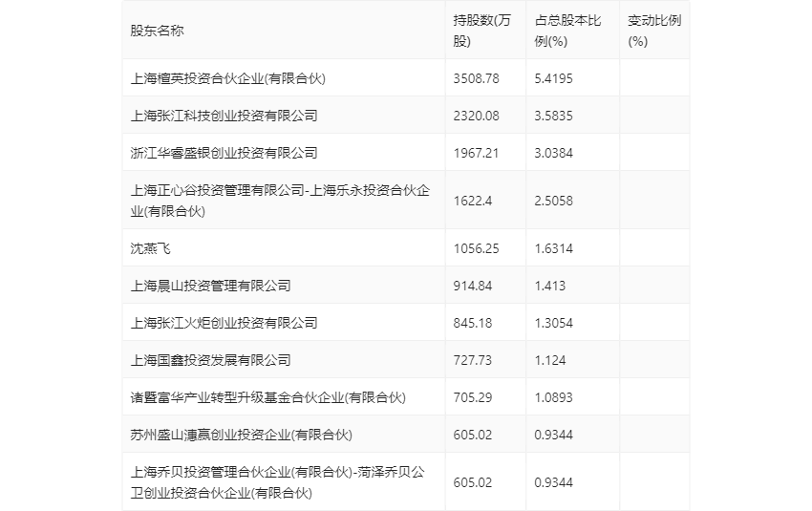Click share count 705.29
Viewport: 812px width, 511px height.
click(473, 397)
